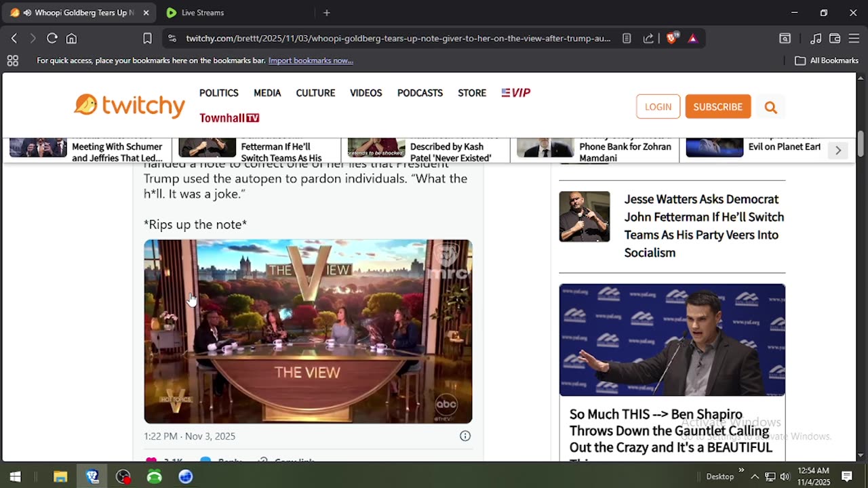Viewport: 868px width, 488px height.
Task: Open the Windows Start menu
Action: [15, 476]
